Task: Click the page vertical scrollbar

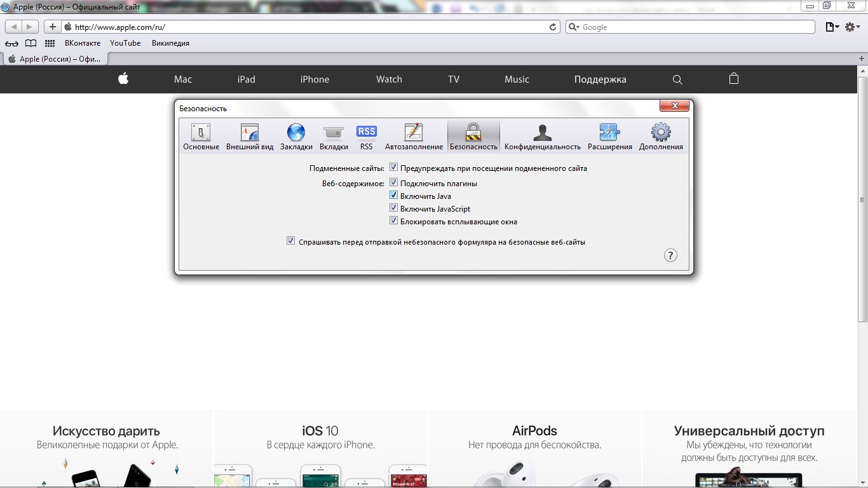Action: [862, 200]
